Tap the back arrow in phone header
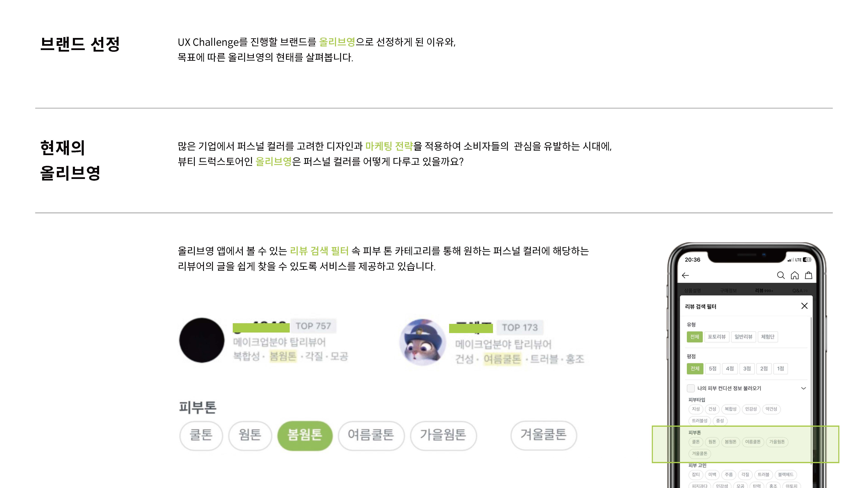This screenshot has height=488, width=868. (685, 275)
